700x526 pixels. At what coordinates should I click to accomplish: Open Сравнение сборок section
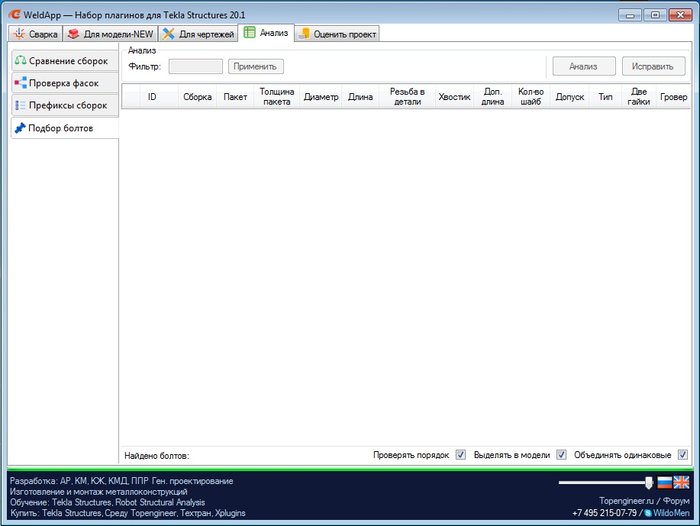[x=65, y=61]
